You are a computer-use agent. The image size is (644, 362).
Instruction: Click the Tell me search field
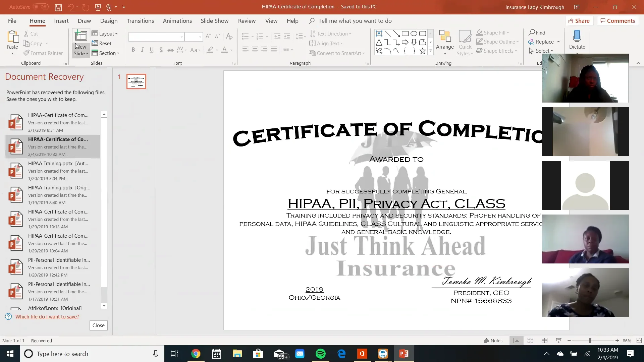(355, 21)
